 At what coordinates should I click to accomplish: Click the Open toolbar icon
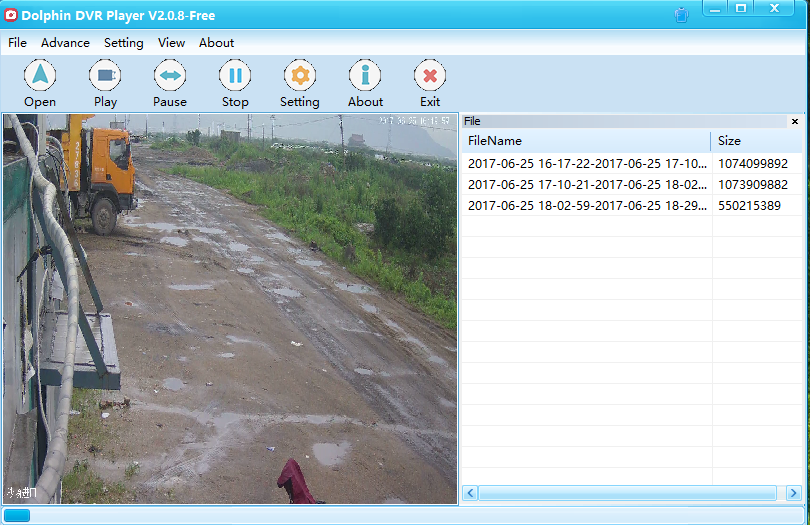(40, 76)
